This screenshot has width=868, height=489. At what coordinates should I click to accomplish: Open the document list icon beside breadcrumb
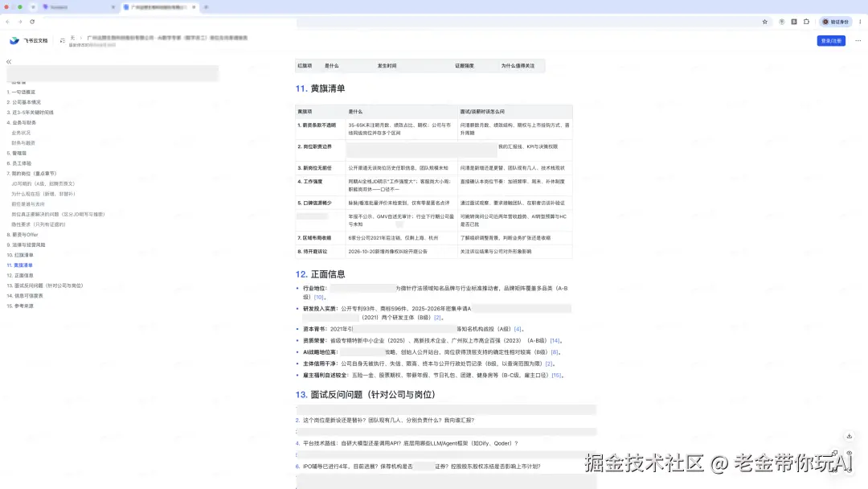tap(63, 40)
